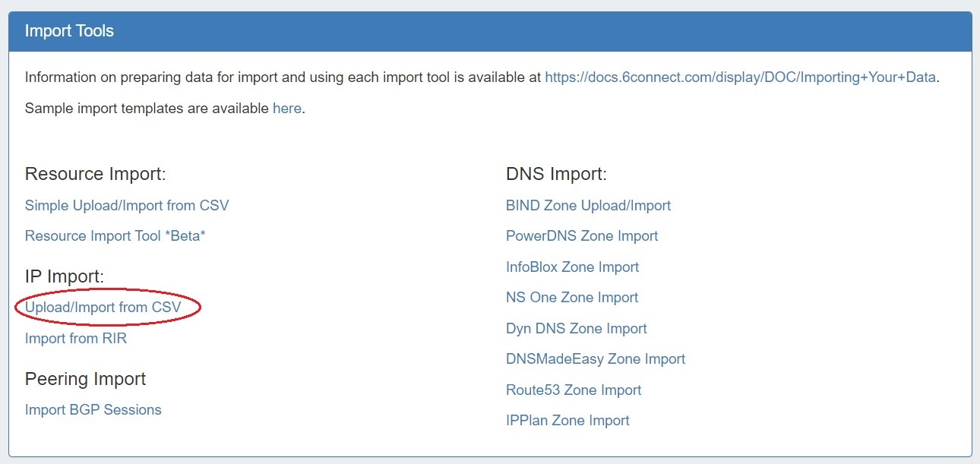Select the circled Upload/Import from CSV under IP Import

coord(103,308)
